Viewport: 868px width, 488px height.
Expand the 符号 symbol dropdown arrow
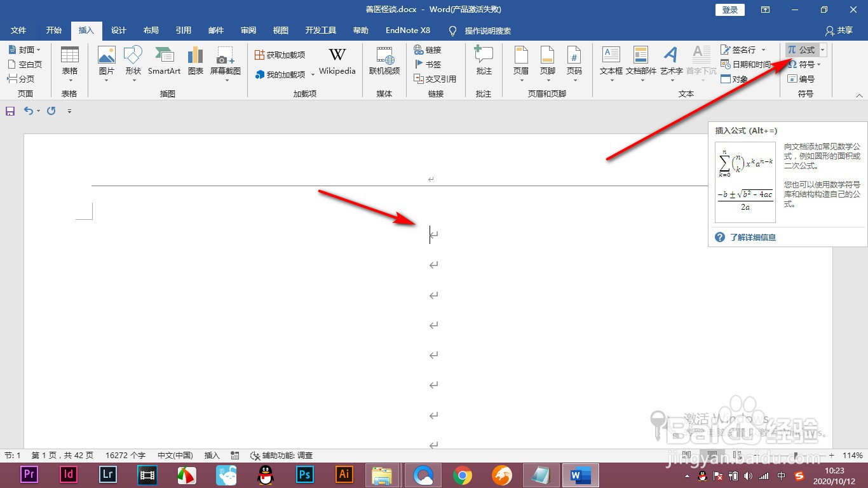820,64
